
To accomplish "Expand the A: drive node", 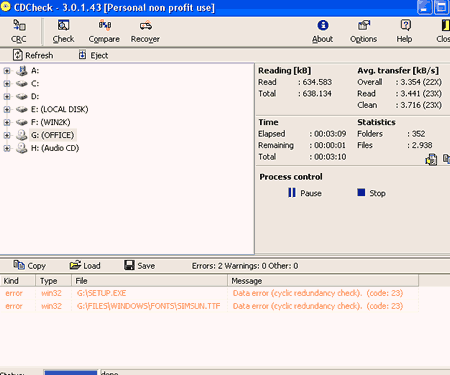I will [x=7, y=71].
